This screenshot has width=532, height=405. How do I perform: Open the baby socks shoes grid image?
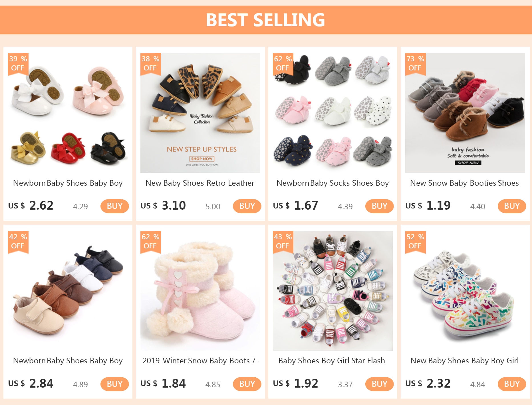pyautogui.click(x=333, y=113)
